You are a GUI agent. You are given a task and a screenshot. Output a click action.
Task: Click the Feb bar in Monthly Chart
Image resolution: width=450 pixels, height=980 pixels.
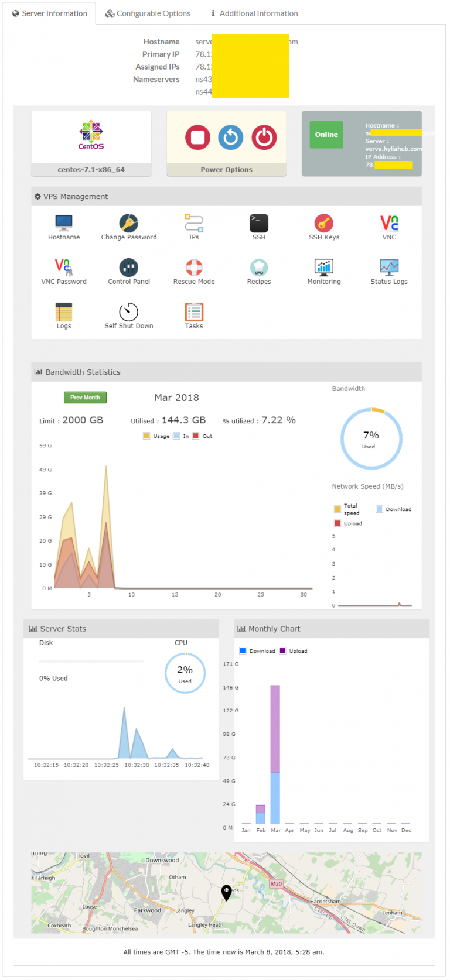pyautogui.click(x=261, y=814)
